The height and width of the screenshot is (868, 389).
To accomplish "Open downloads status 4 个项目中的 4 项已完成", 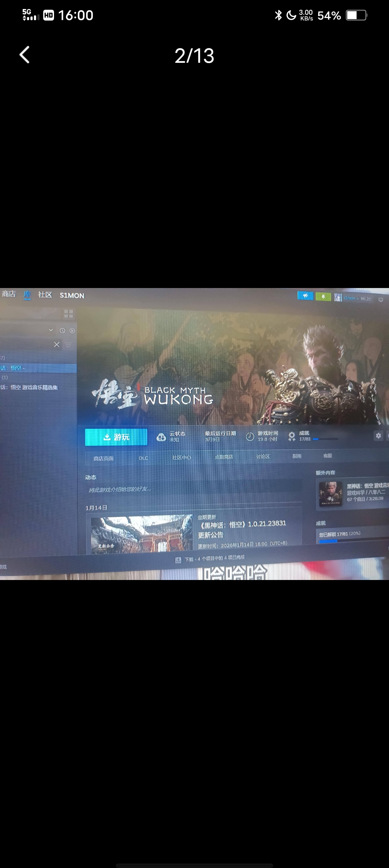I will coord(215,559).
